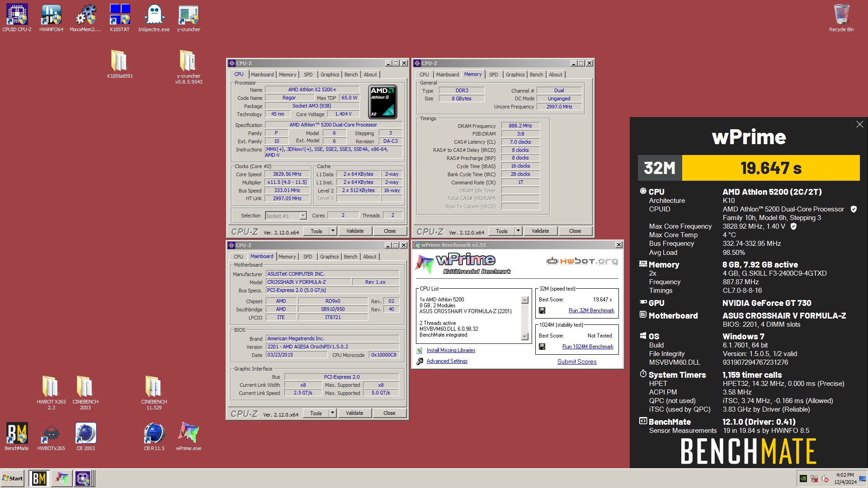Viewport: 868px width, 488px height.
Task: Open the Submit Scores link
Action: 577,361
